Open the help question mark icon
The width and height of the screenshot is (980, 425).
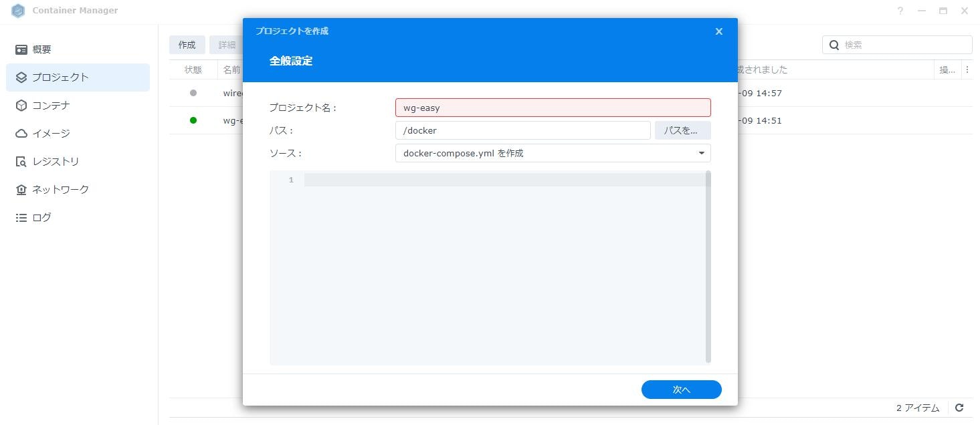click(901, 11)
